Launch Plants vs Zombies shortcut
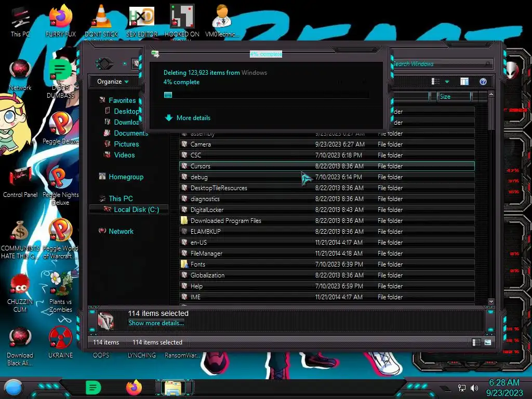 60,292
